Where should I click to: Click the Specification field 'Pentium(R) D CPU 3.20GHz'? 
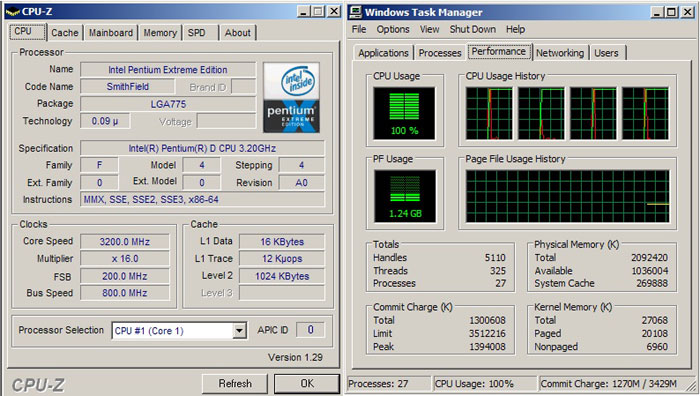tap(202, 148)
